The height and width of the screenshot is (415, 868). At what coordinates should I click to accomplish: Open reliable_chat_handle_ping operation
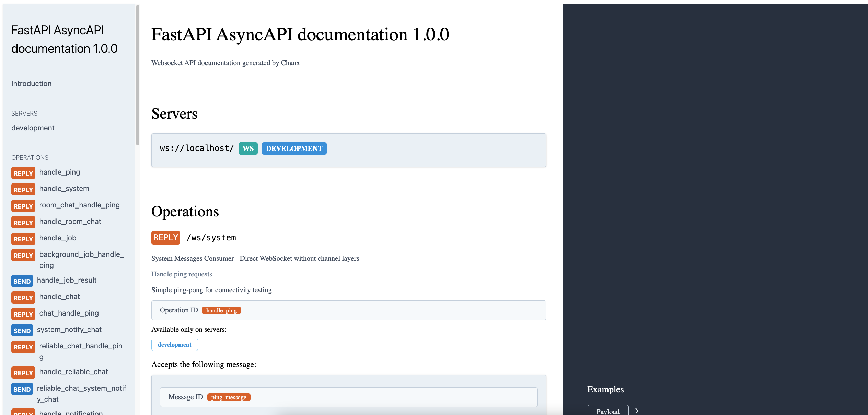(81, 351)
